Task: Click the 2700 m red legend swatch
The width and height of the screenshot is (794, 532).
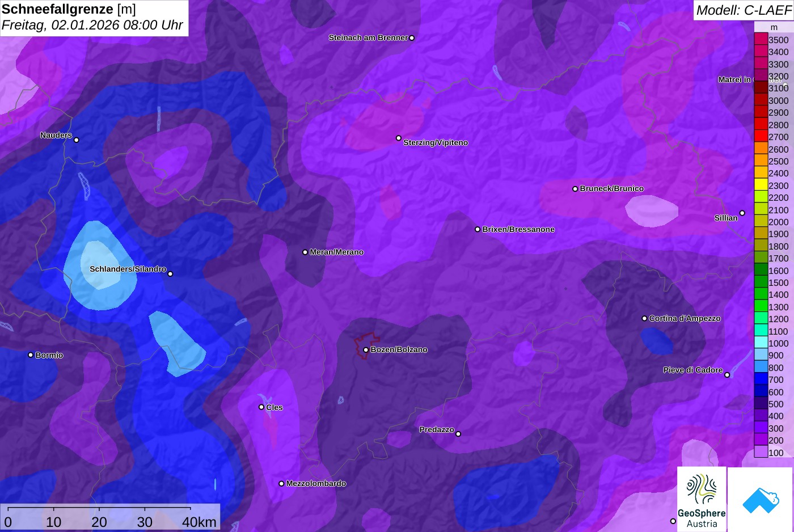Action: click(x=761, y=136)
